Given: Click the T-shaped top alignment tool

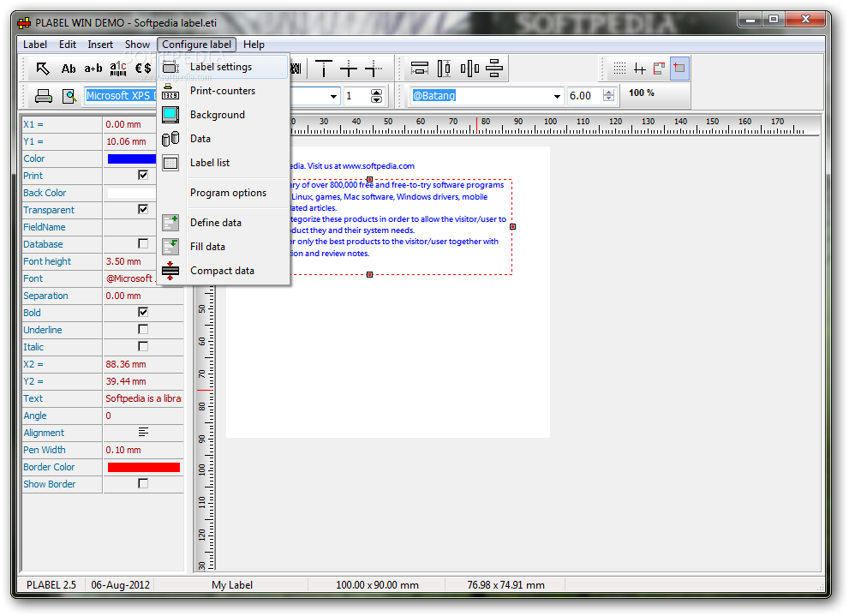Looking at the screenshot, I should (x=324, y=69).
